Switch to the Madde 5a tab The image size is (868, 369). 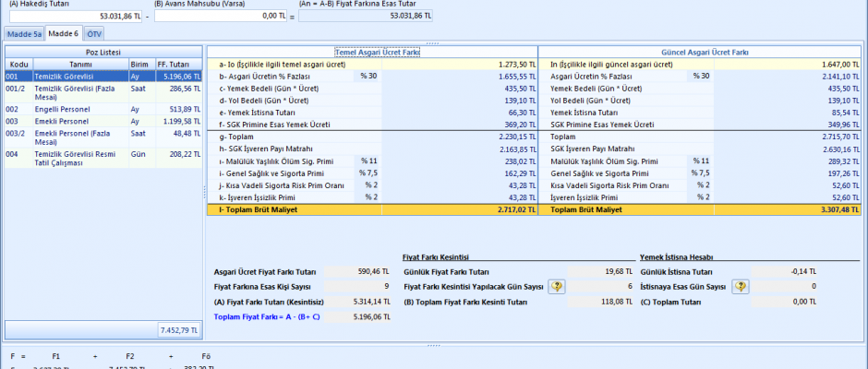pos(24,33)
